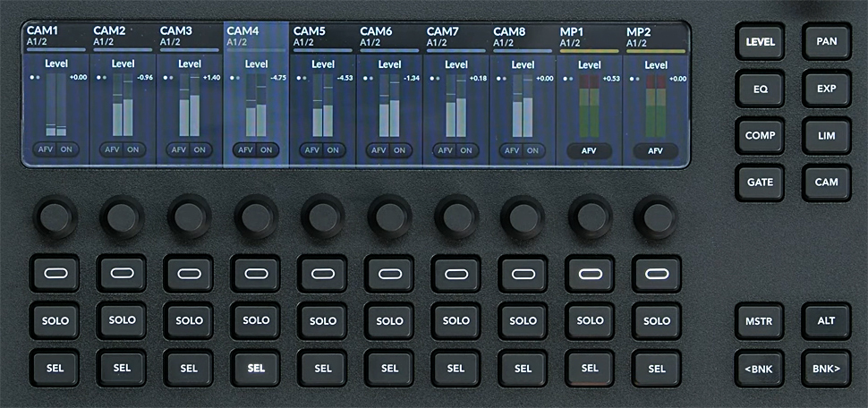Select MP2 with its SEL button

point(657,368)
